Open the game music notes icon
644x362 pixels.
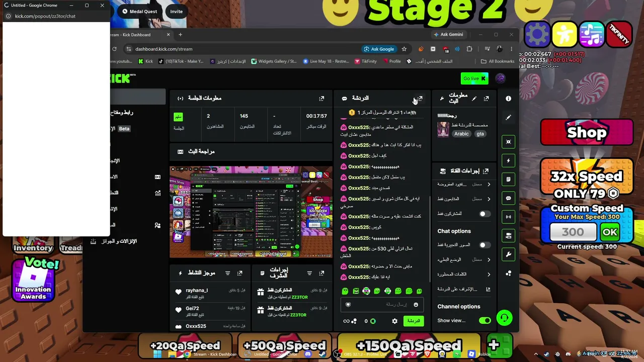tap(592, 35)
